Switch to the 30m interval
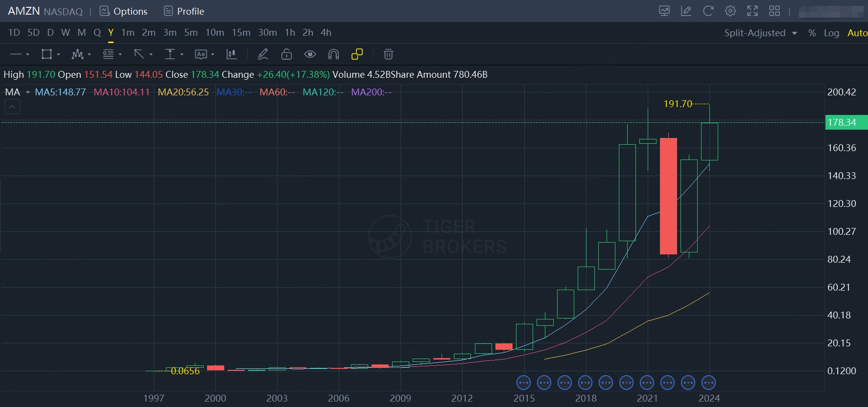 [x=267, y=32]
